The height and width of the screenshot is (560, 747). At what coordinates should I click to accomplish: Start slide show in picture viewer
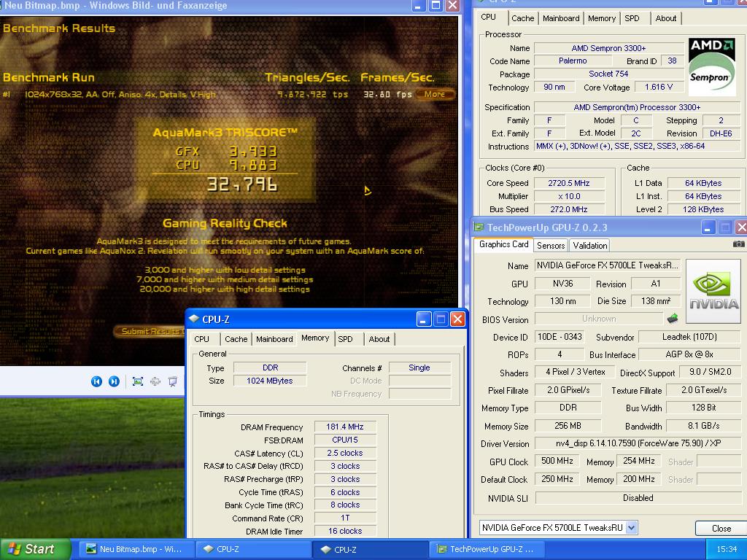pyautogui.click(x=172, y=381)
